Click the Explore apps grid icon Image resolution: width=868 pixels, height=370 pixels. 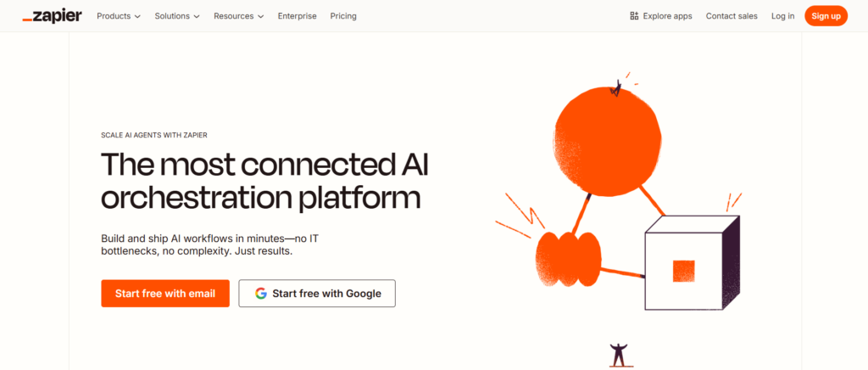click(634, 16)
